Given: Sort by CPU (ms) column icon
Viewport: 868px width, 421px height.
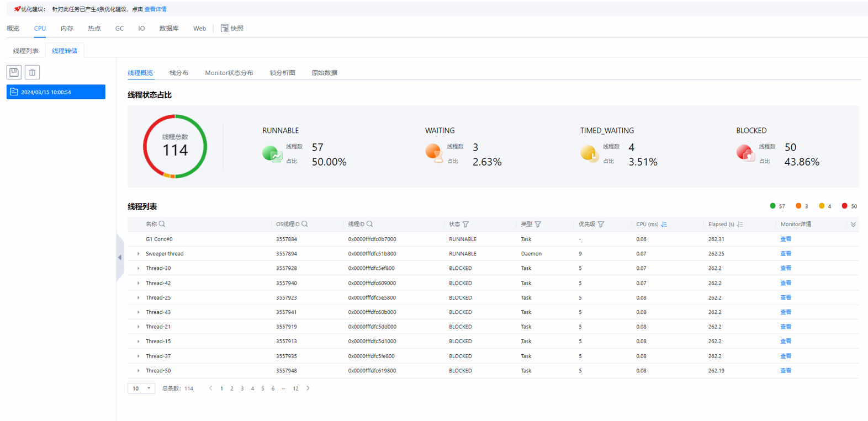Looking at the screenshot, I should pos(664,224).
